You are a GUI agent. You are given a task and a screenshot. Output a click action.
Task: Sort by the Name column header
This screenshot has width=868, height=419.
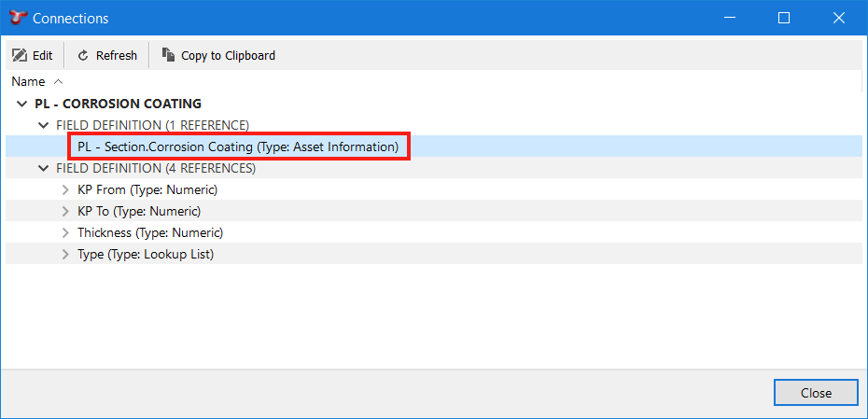[x=28, y=82]
